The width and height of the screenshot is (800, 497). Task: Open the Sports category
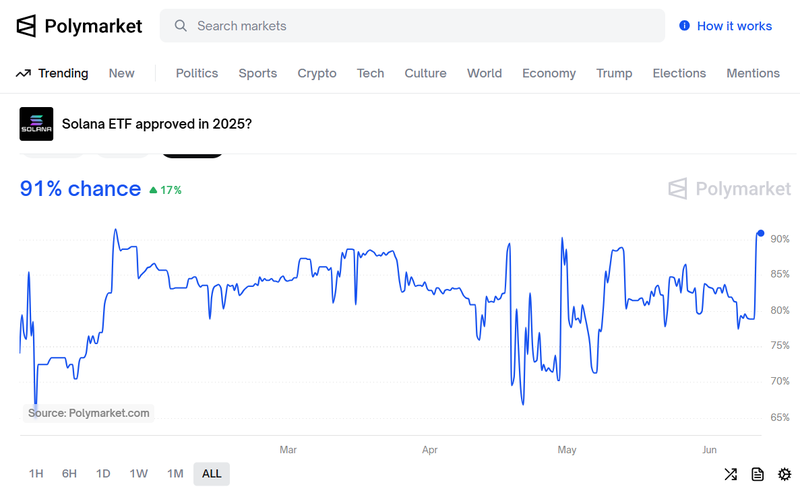coord(258,73)
